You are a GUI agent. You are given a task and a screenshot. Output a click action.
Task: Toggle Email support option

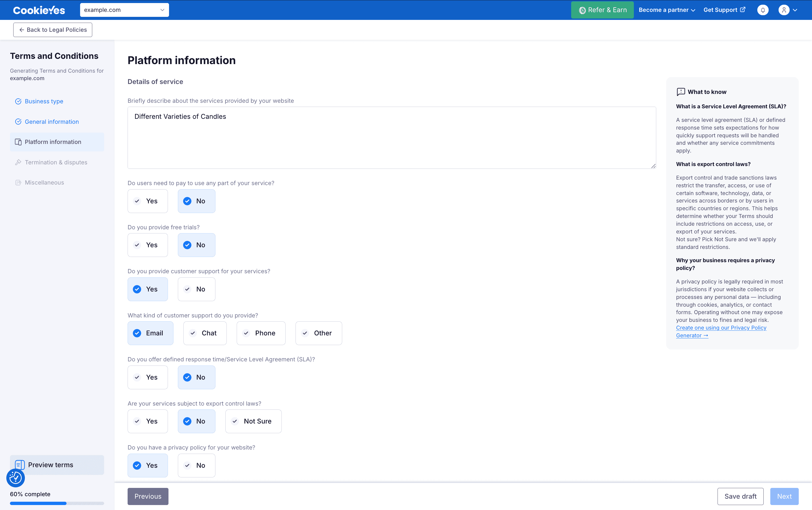tap(151, 333)
